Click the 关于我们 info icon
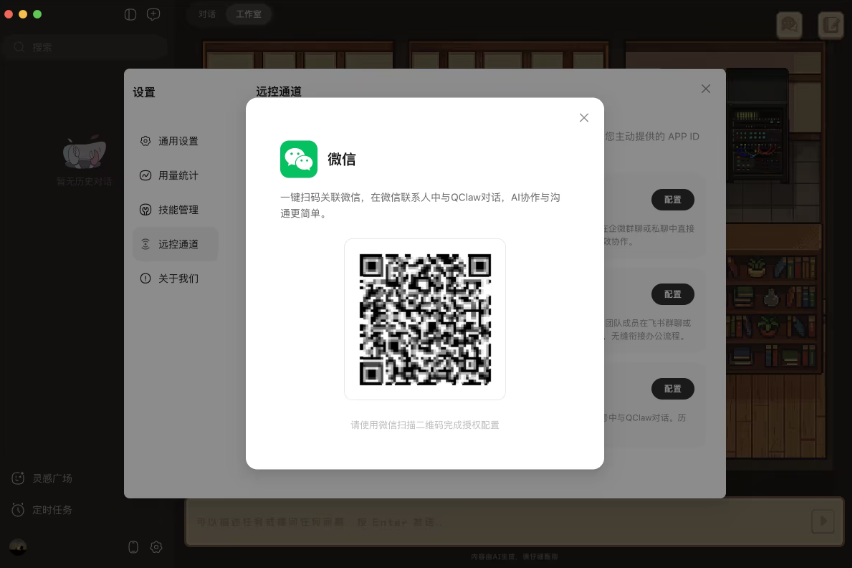The height and width of the screenshot is (568, 852). (145, 278)
